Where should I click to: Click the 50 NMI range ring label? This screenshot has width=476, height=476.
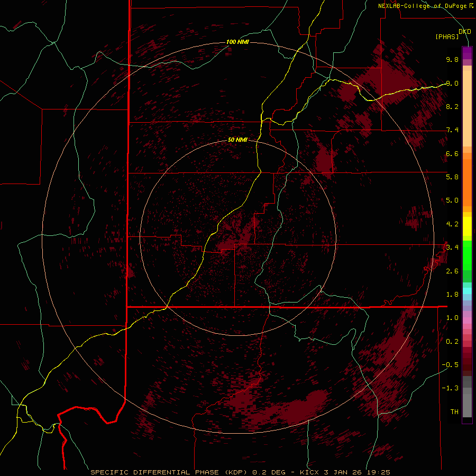point(237,140)
